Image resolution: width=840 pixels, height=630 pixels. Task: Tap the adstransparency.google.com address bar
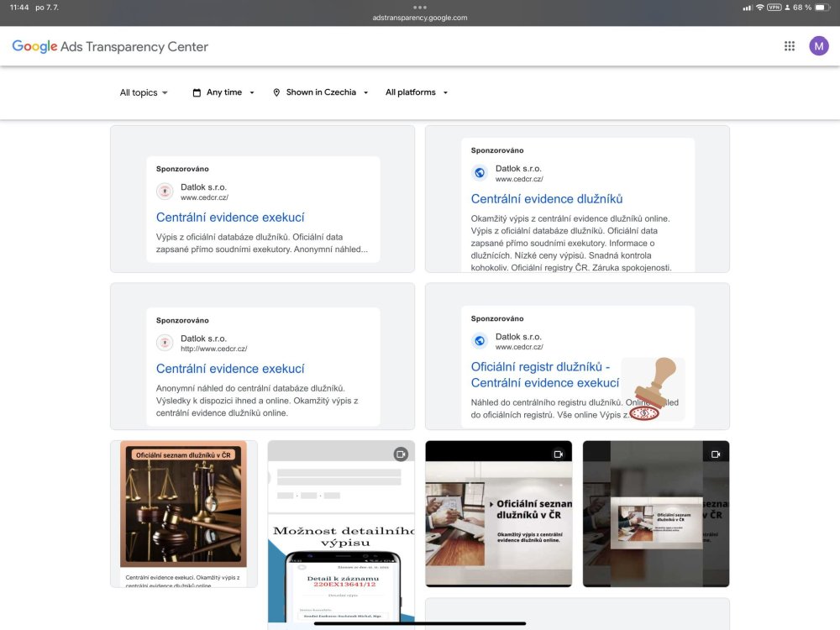tap(420, 17)
